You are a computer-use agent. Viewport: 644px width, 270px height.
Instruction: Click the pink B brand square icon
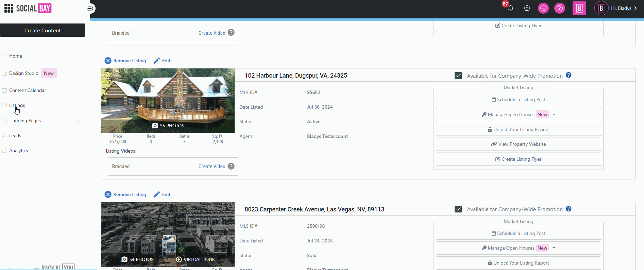(x=579, y=8)
